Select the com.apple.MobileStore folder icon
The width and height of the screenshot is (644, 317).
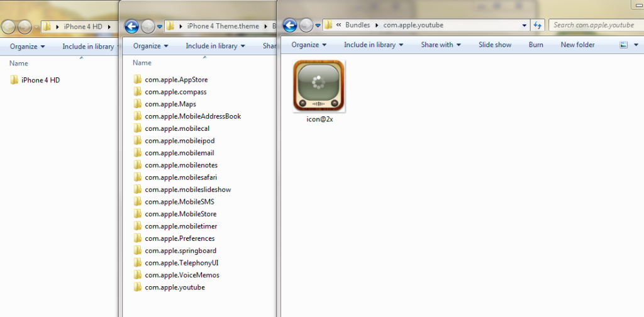tap(138, 213)
